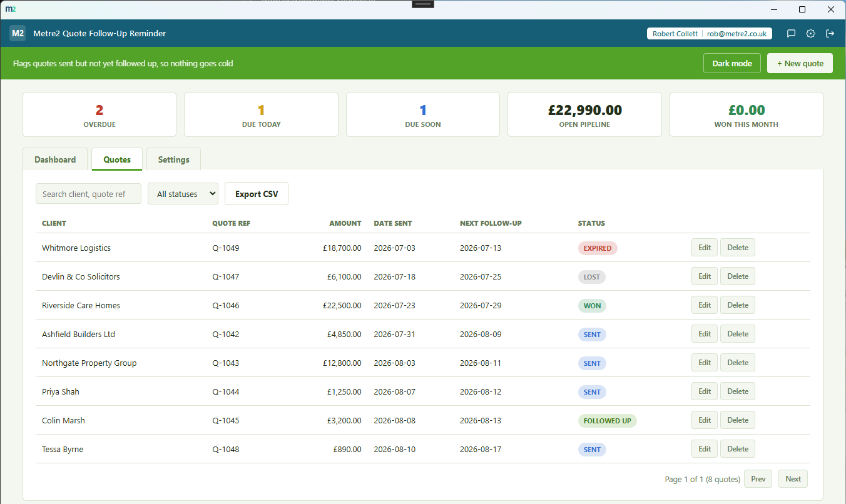Edit the Tessa Byrne quote
This screenshot has width=846, height=504.
(705, 449)
